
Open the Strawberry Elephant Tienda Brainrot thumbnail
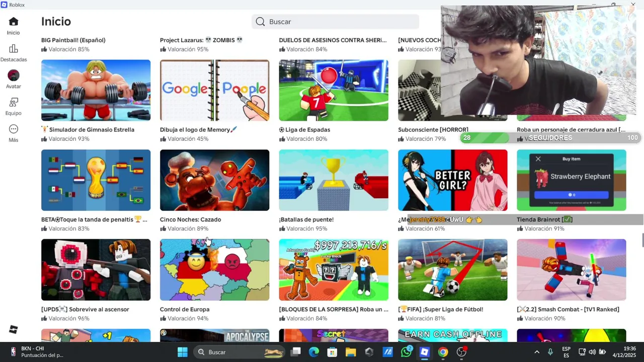[572, 180]
